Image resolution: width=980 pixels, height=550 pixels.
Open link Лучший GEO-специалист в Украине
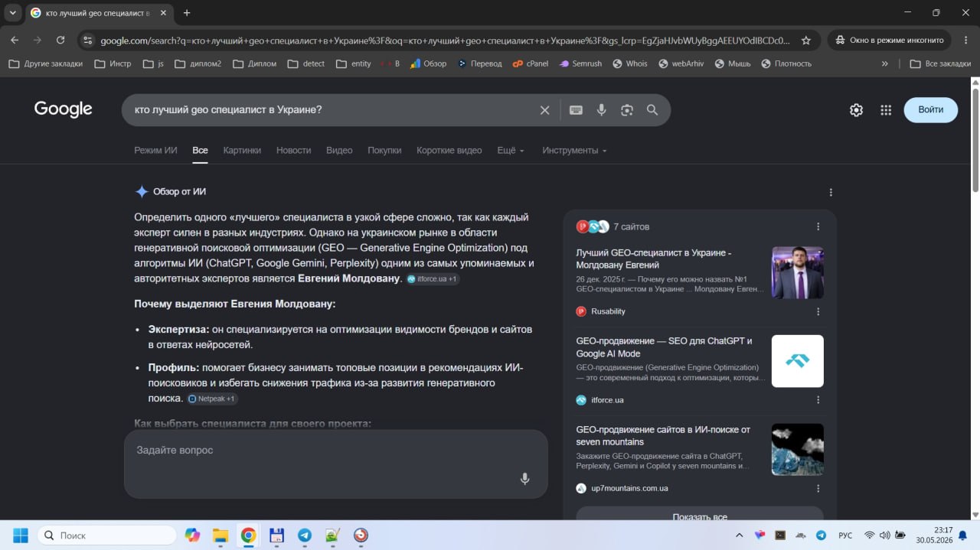coord(654,259)
